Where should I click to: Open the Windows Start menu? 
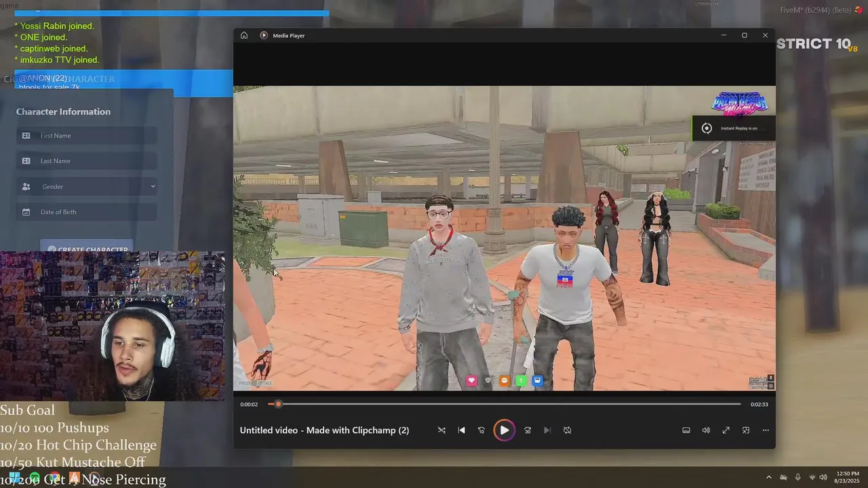(14, 479)
